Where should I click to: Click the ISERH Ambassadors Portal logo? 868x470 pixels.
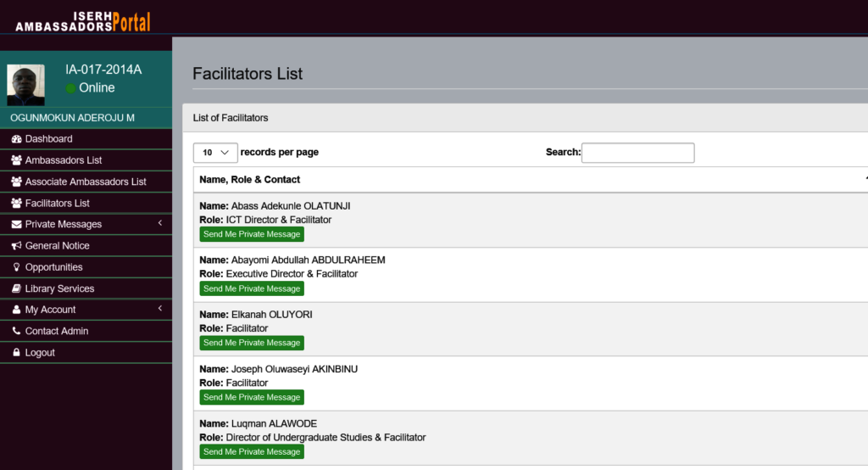[x=82, y=21]
